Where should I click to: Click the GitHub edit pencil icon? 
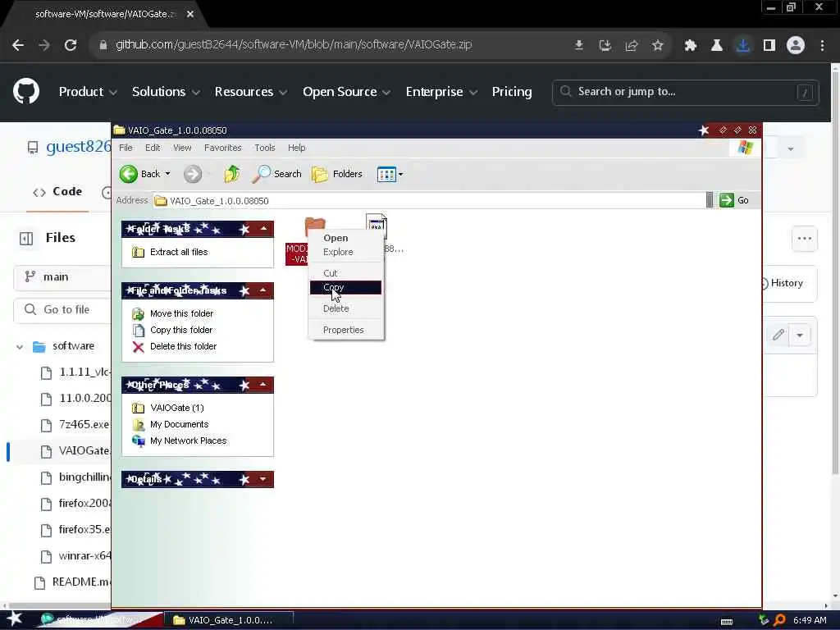click(778, 336)
